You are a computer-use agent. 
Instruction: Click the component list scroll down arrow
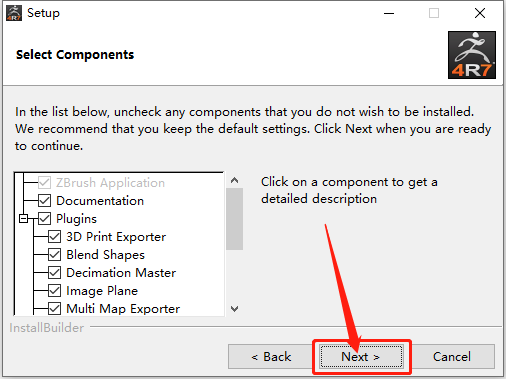[235, 309]
